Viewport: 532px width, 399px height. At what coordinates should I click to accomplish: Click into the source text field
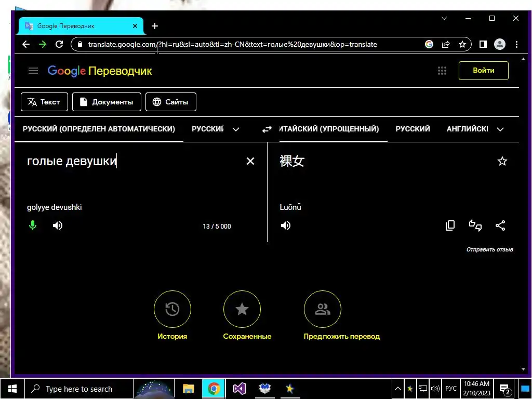(132, 161)
